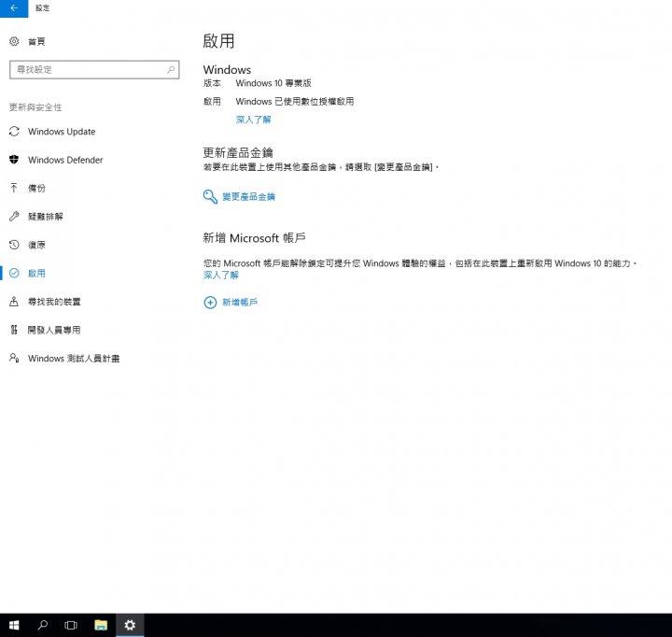Click the 更新產品金鑰 heading
This screenshot has height=637, width=672.
point(238,152)
